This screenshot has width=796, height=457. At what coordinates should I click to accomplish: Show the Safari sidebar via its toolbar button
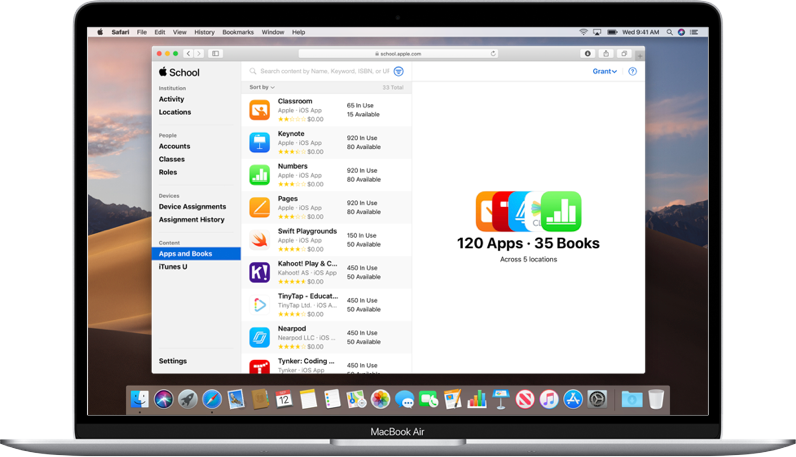(x=215, y=53)
